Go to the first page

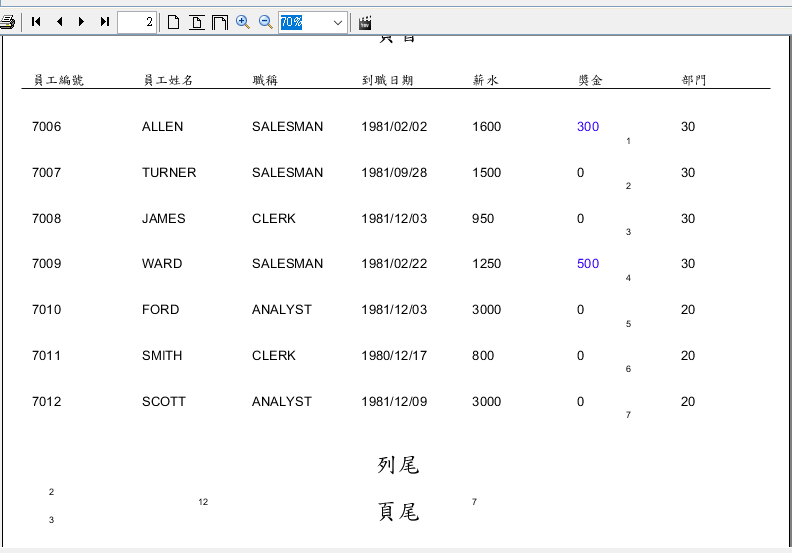click(36, 22)
